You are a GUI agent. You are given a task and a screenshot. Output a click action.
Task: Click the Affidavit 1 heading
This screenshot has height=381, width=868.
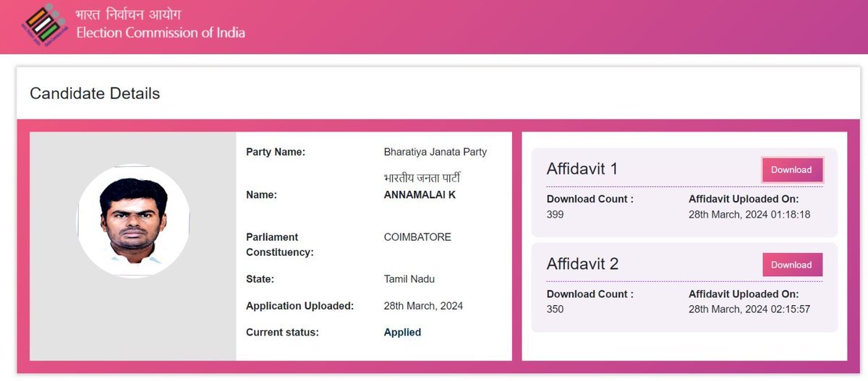tap(582, 169)
